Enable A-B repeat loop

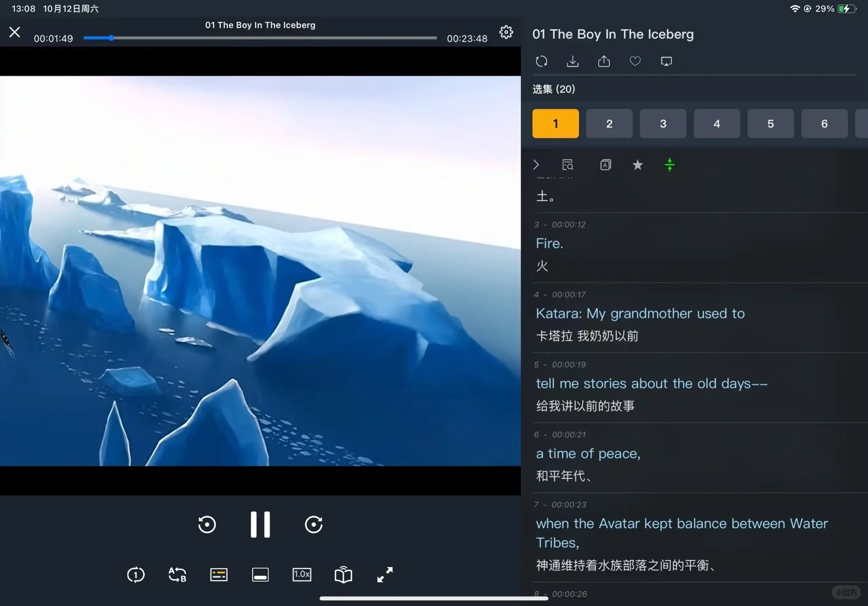point(177,575)
